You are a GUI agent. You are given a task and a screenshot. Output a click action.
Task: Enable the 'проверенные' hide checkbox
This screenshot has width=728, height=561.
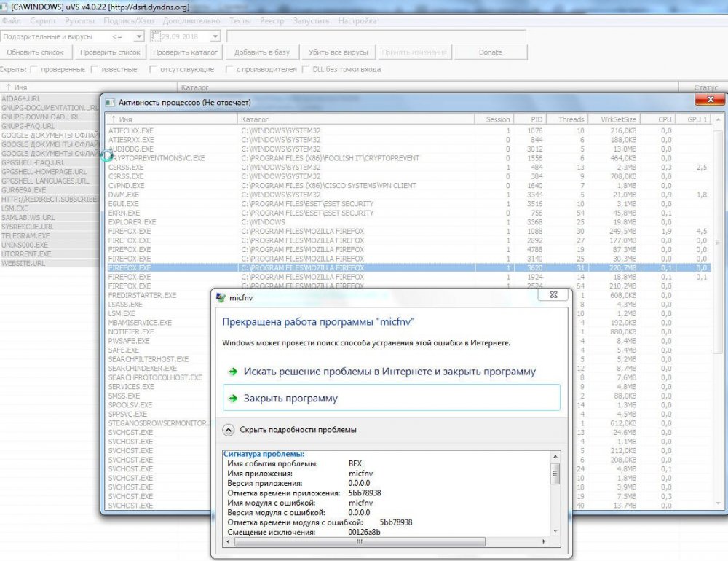click(x=33, y=70)
